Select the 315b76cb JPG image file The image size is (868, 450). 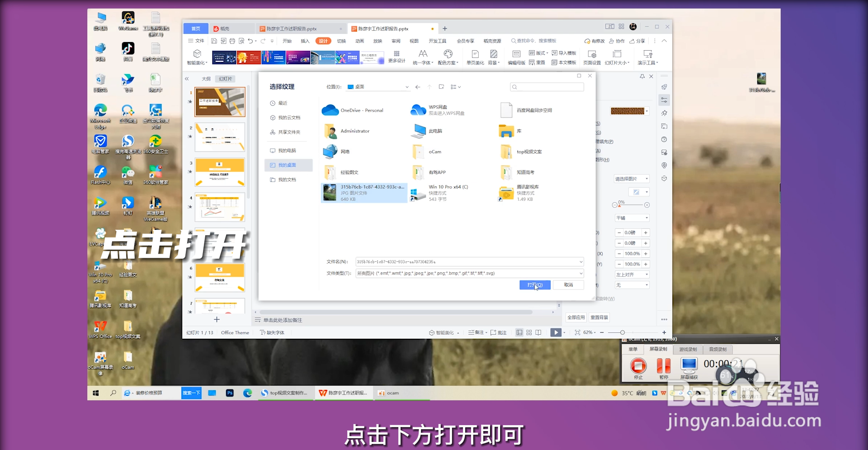[x=364, y=193]
